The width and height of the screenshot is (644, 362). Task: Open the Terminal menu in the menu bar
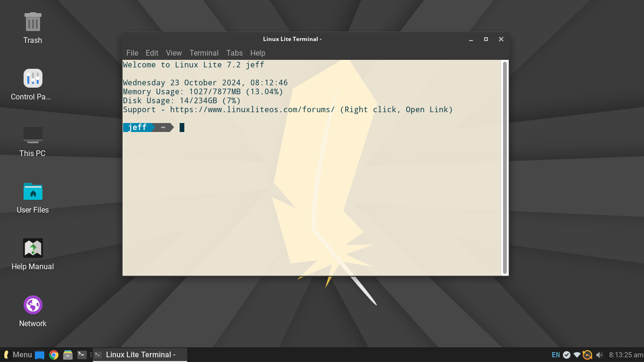pos(204,53)
